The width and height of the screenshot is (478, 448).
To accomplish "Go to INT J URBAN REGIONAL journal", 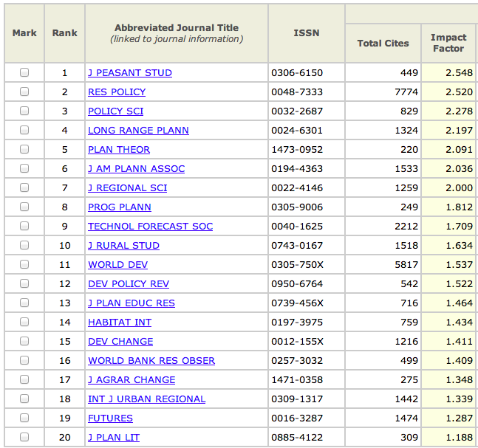I will tap(146, 399).
